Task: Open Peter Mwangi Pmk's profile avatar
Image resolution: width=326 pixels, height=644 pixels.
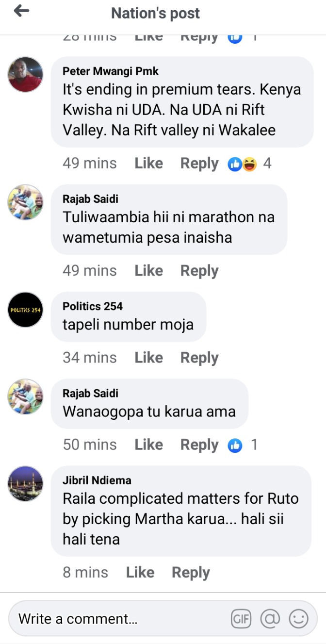Action: (26, 74)
